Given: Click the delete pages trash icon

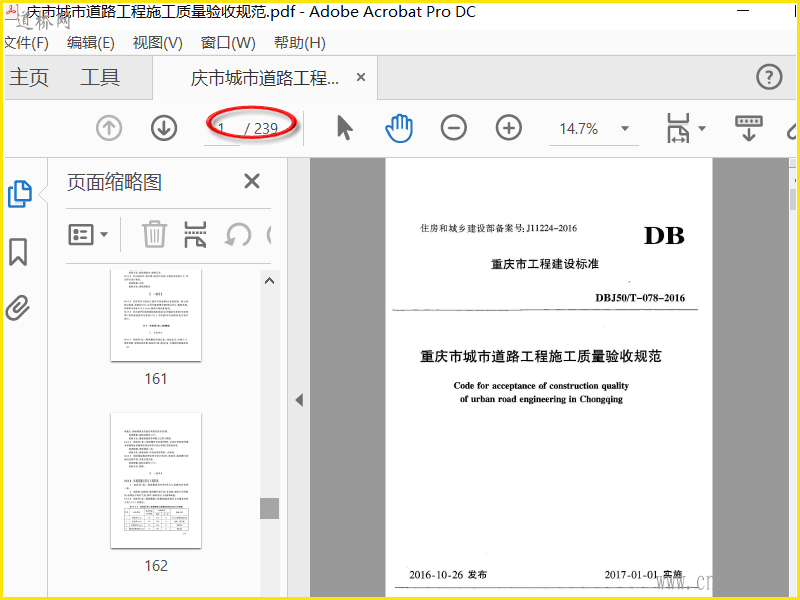Looking at the screenshot, I should tap(154, 234).
